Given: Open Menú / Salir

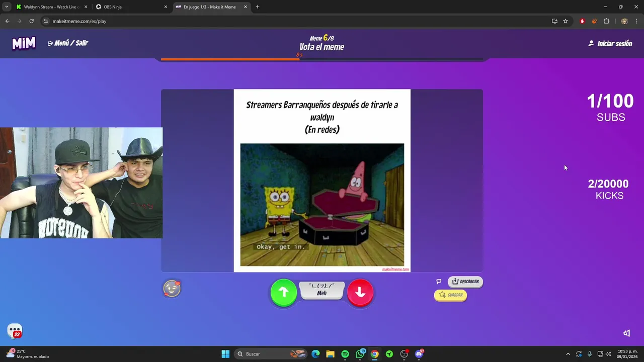Looking at the screenshot, I should pyautogui.click(x=68, y=43).
